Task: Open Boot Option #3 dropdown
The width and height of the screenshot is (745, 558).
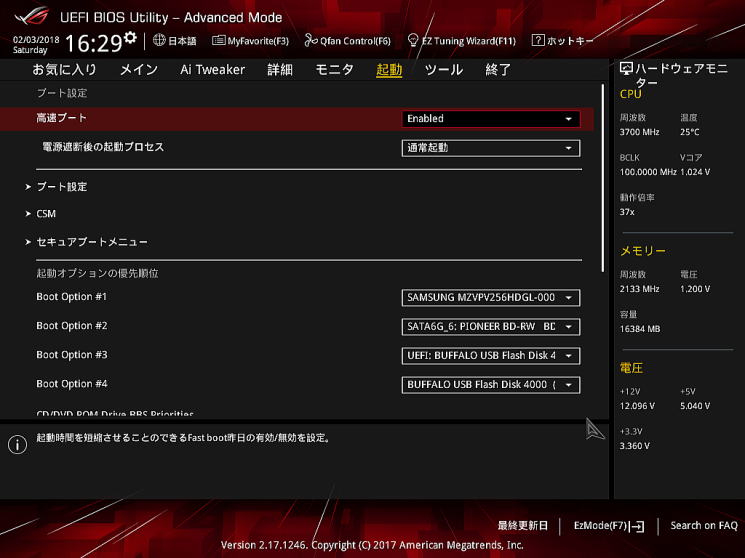Action: 491,356
